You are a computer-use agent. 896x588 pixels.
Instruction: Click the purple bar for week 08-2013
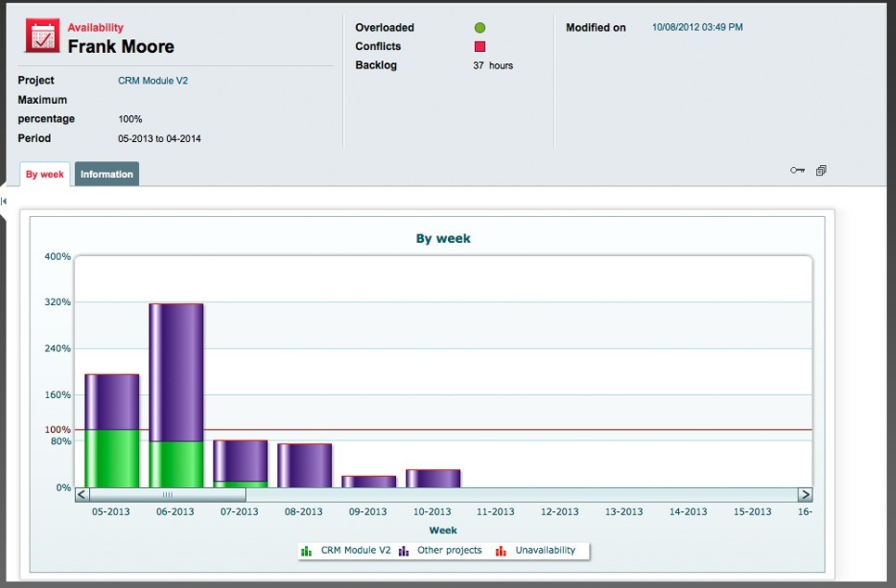pos(304,466)
